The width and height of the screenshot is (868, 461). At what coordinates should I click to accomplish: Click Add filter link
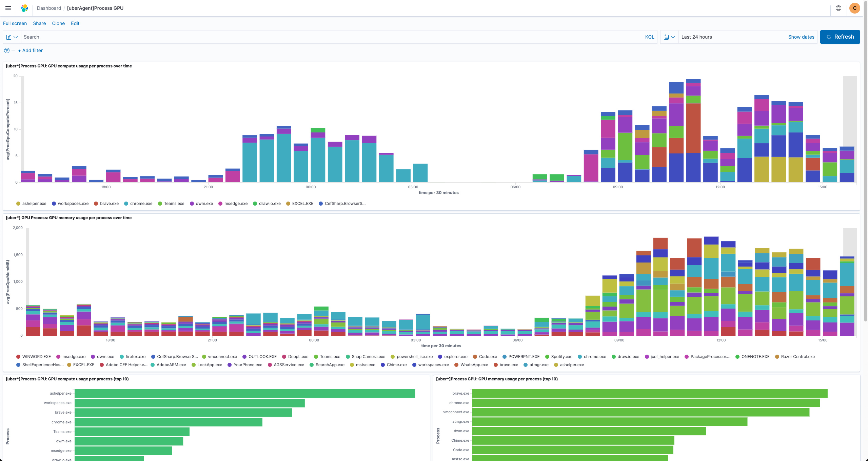(x=30, y=50)
